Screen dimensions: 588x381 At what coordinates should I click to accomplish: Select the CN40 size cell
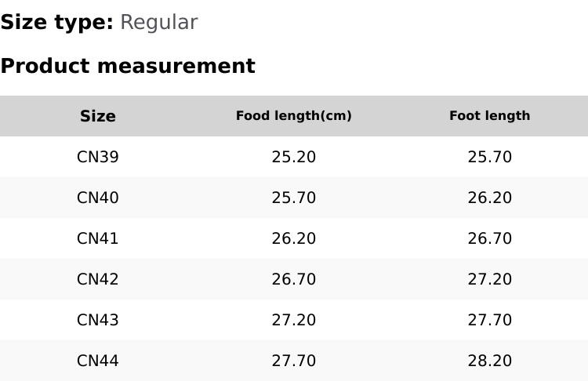click(97, 198)
